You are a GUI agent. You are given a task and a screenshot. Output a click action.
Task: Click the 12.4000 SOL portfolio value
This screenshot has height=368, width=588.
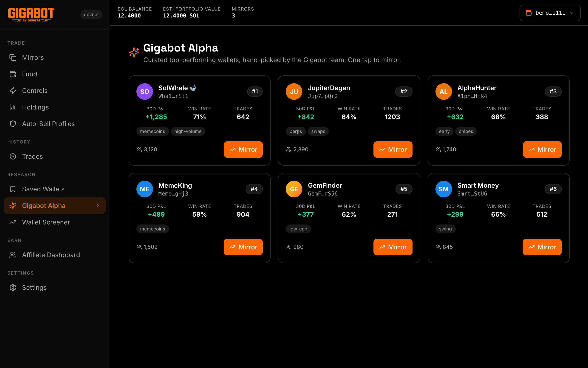pos(181,16)
